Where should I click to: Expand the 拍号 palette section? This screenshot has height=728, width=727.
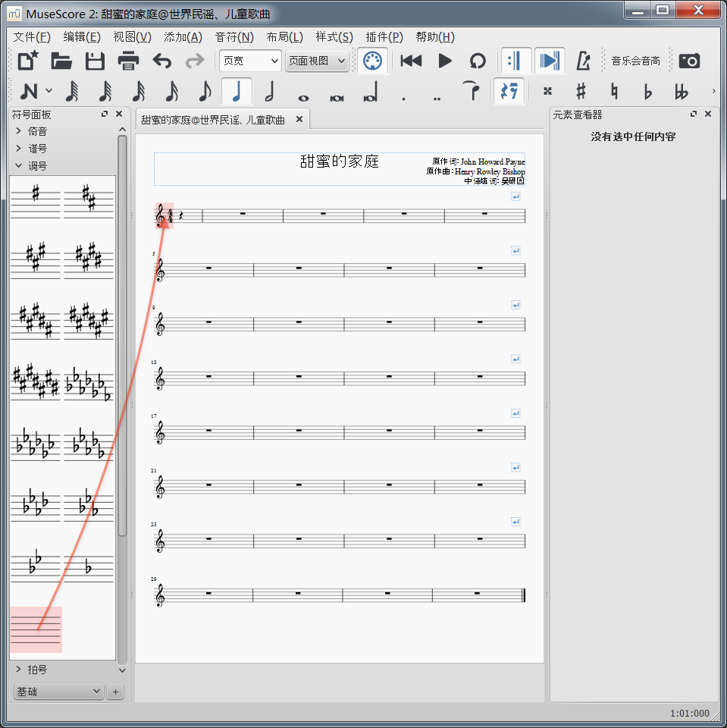click(x=37, y=670)
